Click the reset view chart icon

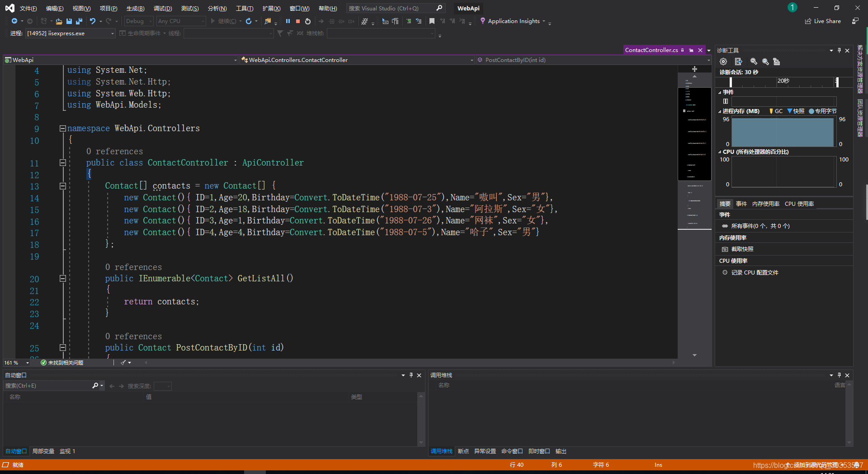(777, 62)
